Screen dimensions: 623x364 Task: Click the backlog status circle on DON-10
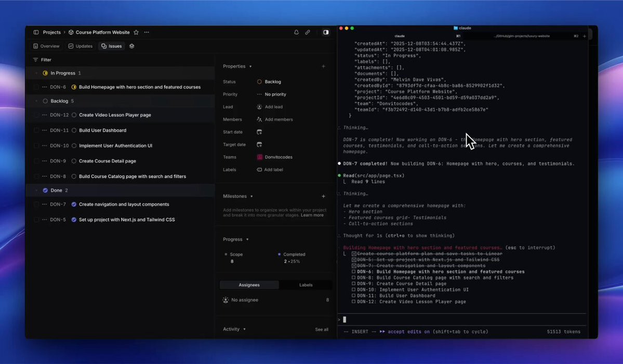click(x=74, y=146)
